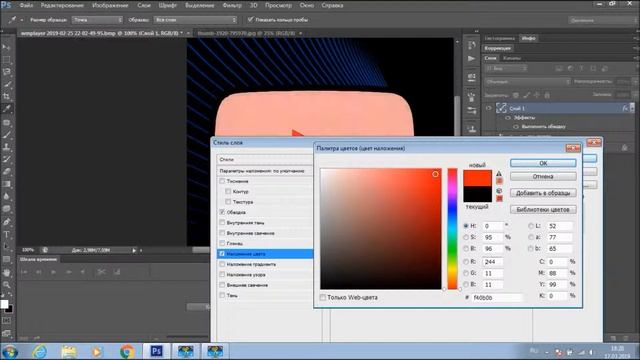Toggle the Текстура checkbox
640x360 pixels.
pos(228,202)
